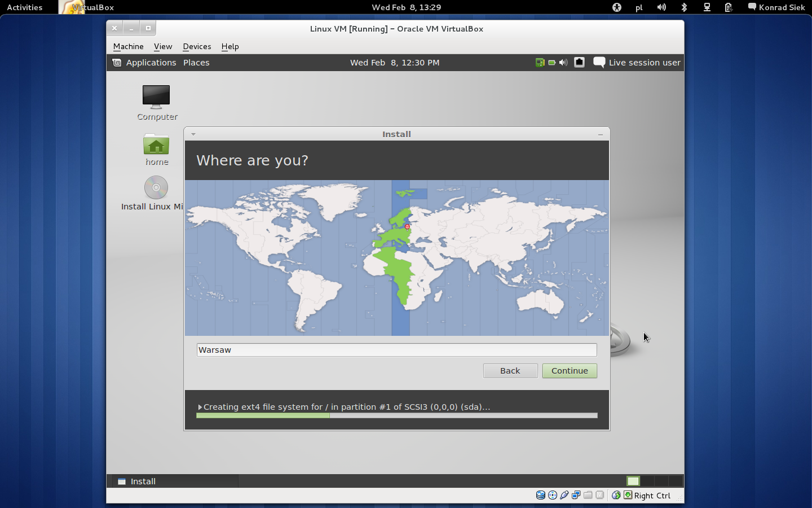
Task: Open host Activities overview
Action: (25, 7)
